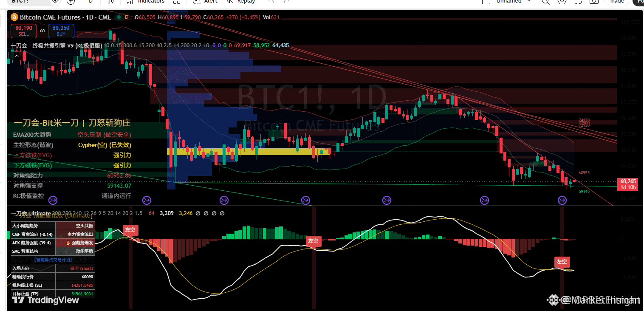Image resolution: width=644 pixels, height=311 pixels.
Task: Open the D time interval selector
Action: click(90, 1)
